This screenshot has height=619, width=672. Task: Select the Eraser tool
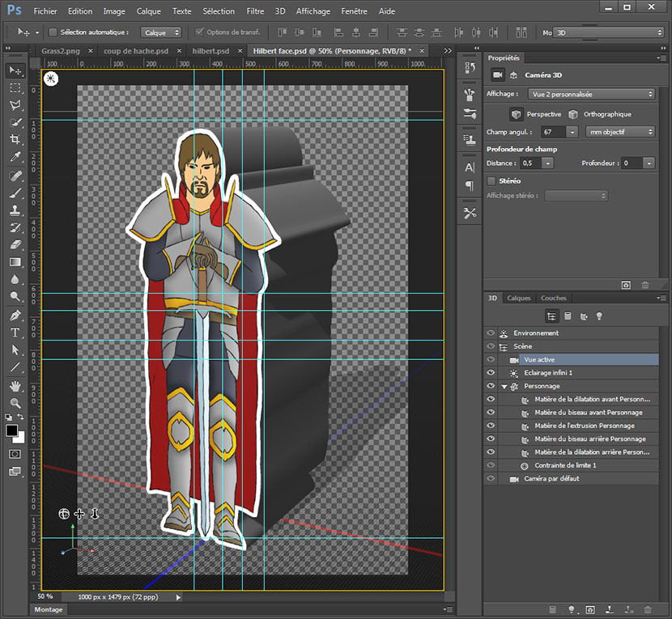point(15,244)
